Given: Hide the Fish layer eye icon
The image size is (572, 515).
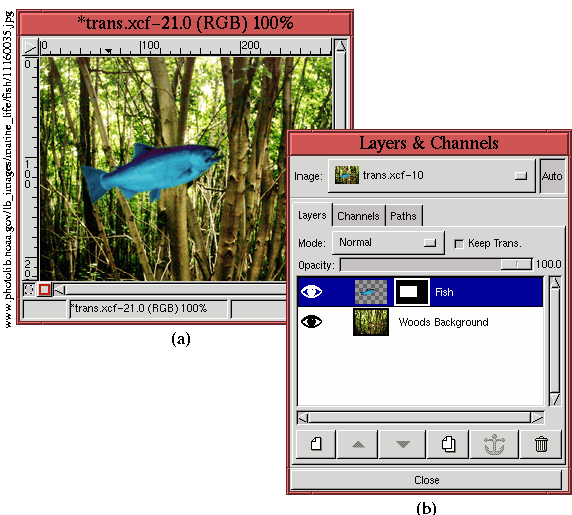Looking at the screenshot, I should (x=311, y=291).
